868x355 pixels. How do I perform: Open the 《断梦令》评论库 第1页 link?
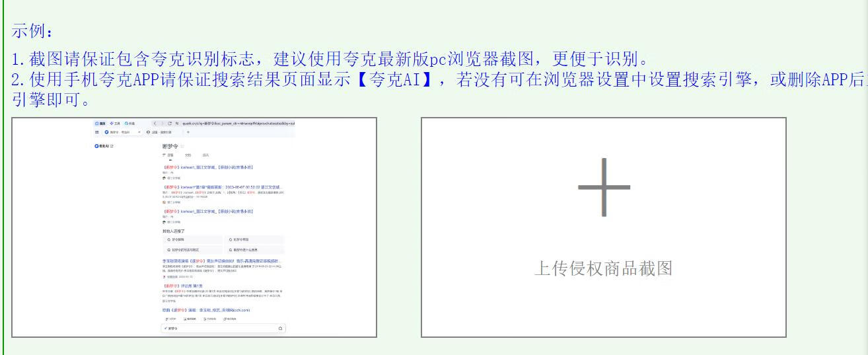click(184, 286)
